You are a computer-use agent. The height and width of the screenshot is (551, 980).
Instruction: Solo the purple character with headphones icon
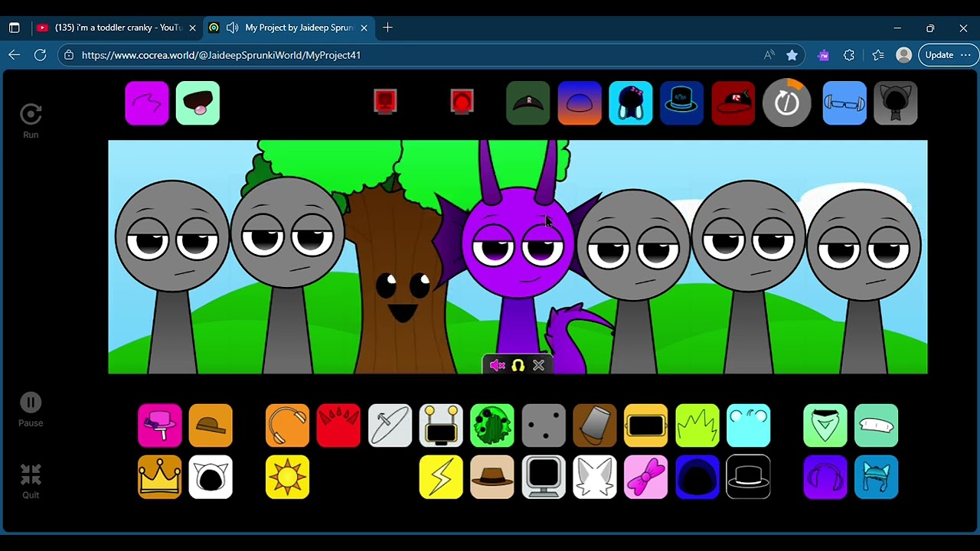tap(518, 366)
